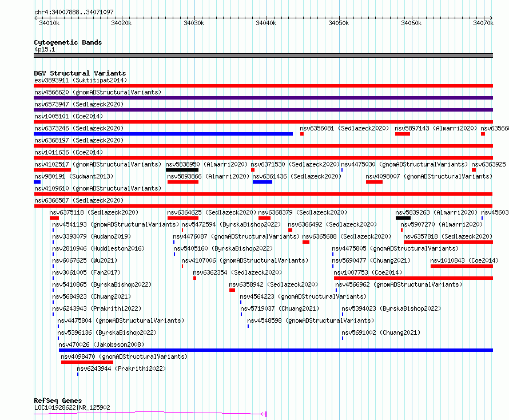Open nsv4475030 gnomAD variant label

[x=404, y=164]
